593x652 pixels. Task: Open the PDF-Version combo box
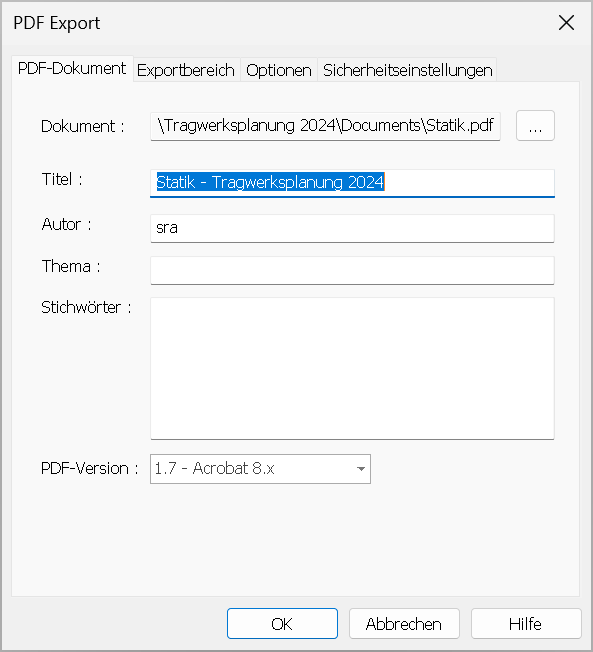(260, 469)
